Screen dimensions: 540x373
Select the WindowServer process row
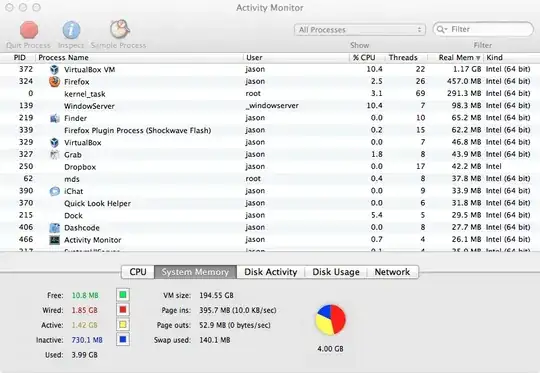click(x=270, y=106)
